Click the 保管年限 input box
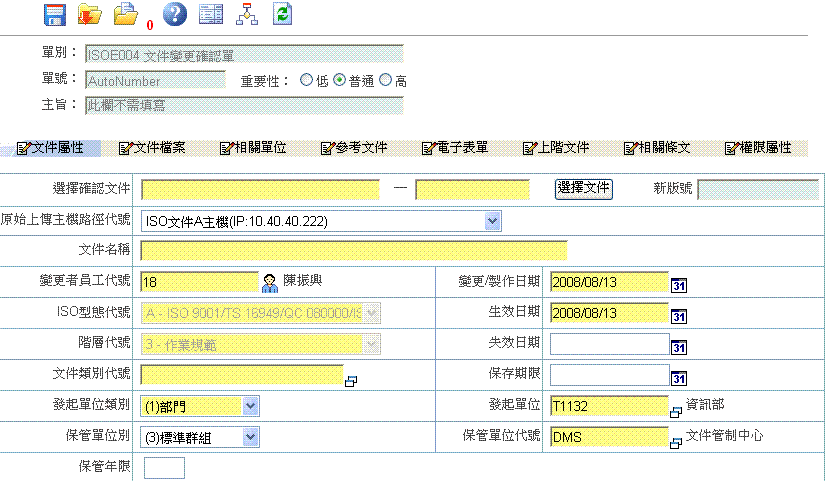Screen dimensions: 831x481 point(164,467)
